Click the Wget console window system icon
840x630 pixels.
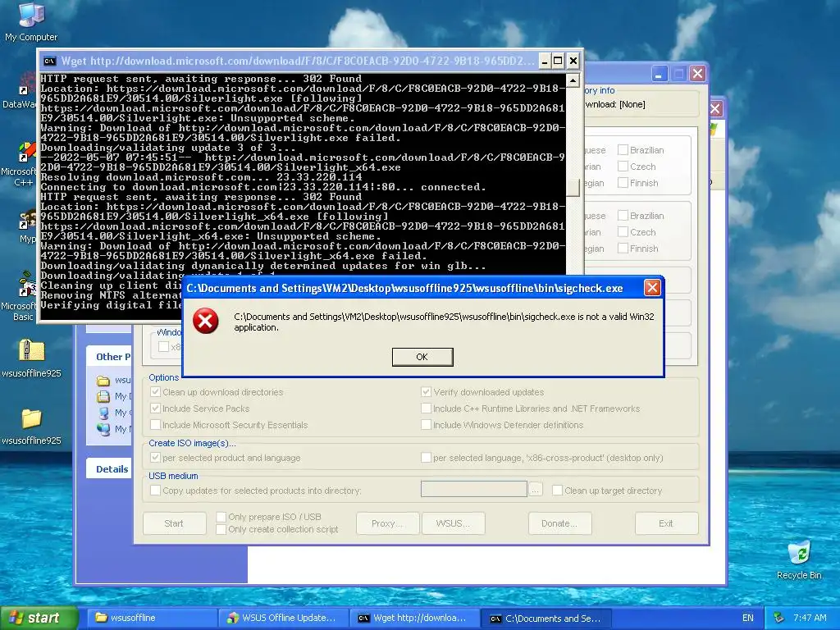(x=50, y=61)
